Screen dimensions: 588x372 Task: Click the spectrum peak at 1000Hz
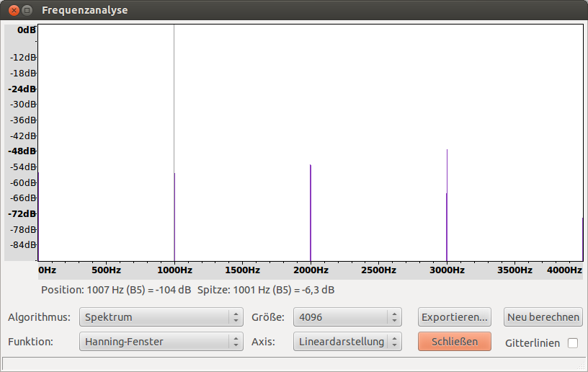pyautogui.click(x=174, y=217)
